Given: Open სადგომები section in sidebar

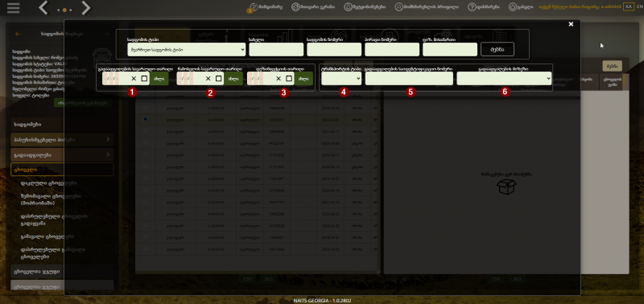Looking at the screenshot, I should coord(62,125).
